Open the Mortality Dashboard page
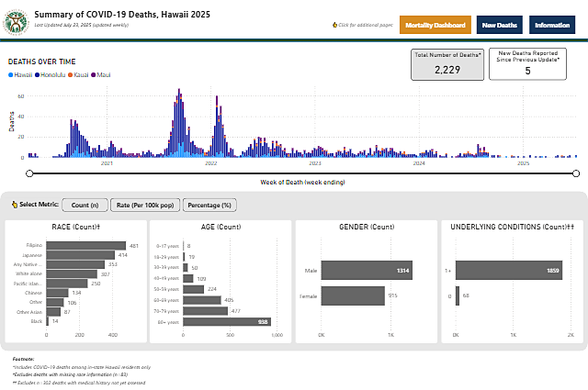588x390 pixels. tap(436, 26)
